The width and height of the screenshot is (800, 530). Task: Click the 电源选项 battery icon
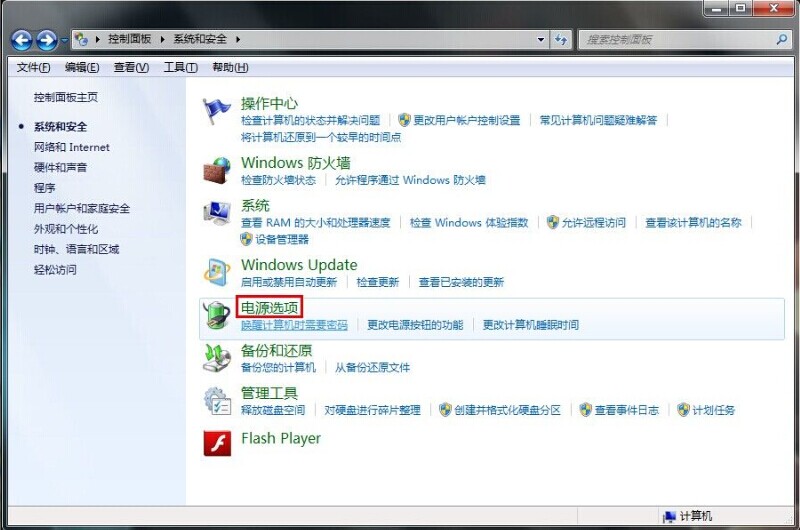217,315
